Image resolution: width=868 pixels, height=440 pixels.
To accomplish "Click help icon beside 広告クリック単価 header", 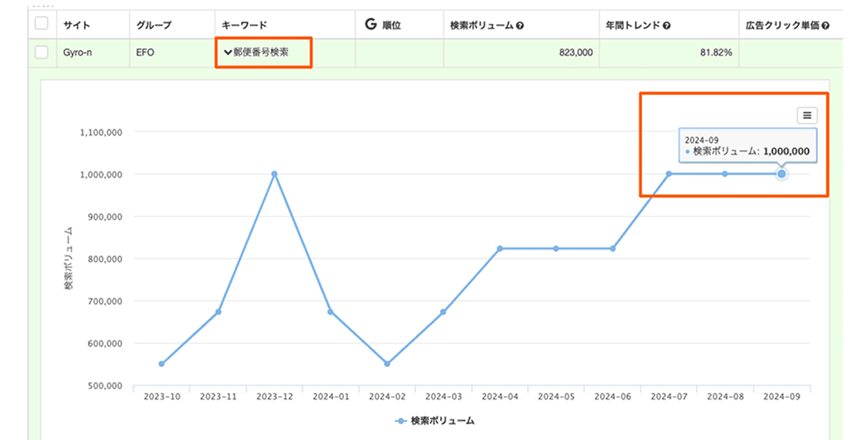I will (x=826, y=25).
